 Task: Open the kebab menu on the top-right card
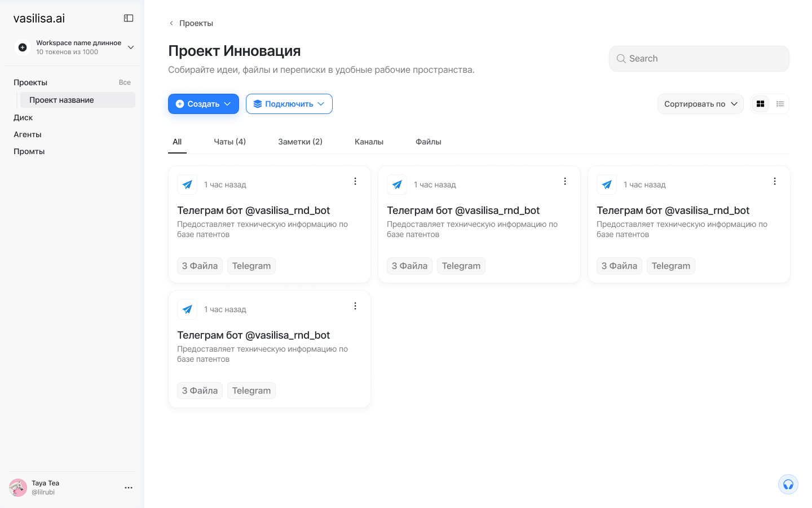[x=775, y=181]
